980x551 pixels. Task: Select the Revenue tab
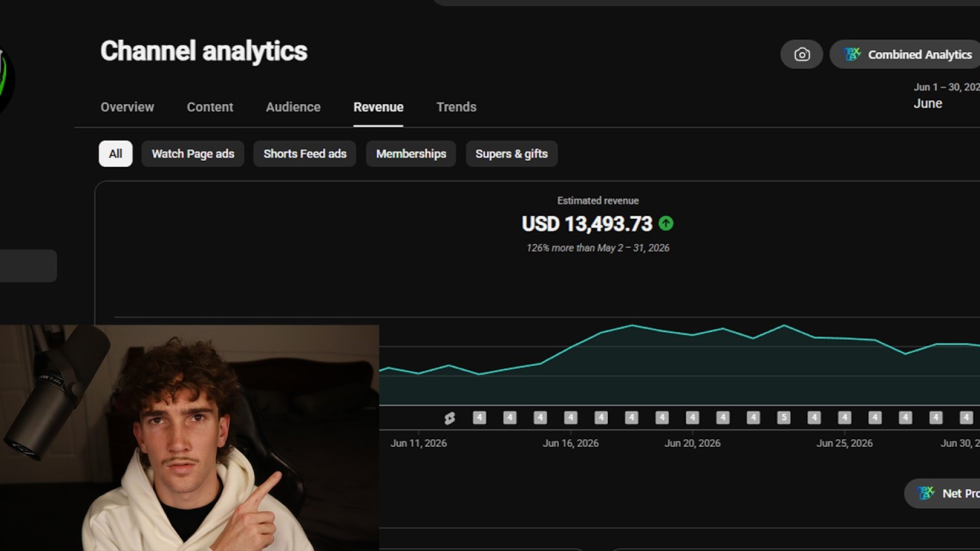coord(378,107)
